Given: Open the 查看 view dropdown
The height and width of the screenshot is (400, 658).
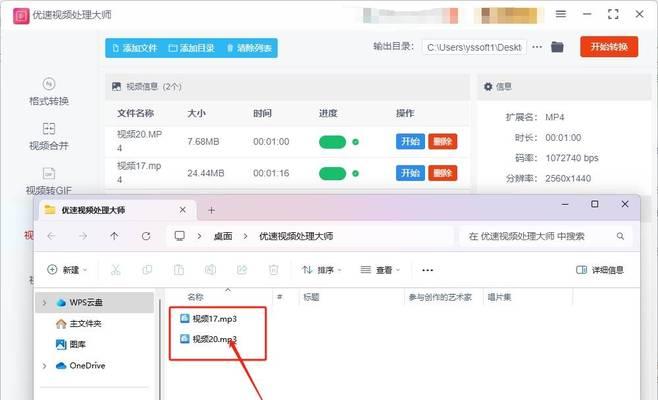Looking at the screenshot, I should pos(380,270).
